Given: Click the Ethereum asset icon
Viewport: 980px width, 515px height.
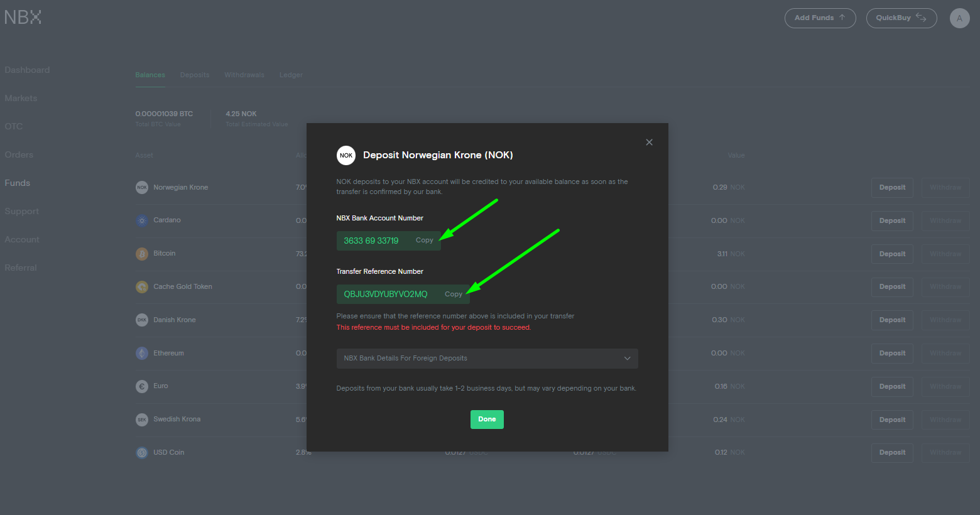Looking at the screenshot, I should (142, 353).
